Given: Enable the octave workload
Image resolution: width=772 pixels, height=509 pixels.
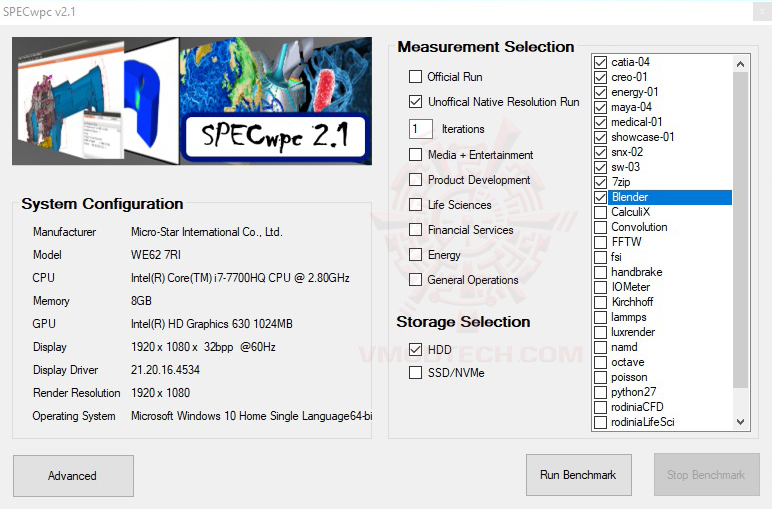Looking at the screenshot, I should point(600,362).
